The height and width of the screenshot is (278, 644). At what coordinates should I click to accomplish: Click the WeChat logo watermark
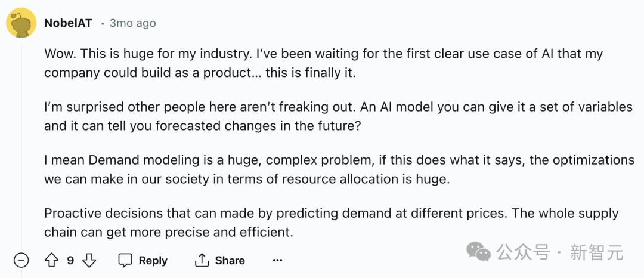(x=479, y=252)
